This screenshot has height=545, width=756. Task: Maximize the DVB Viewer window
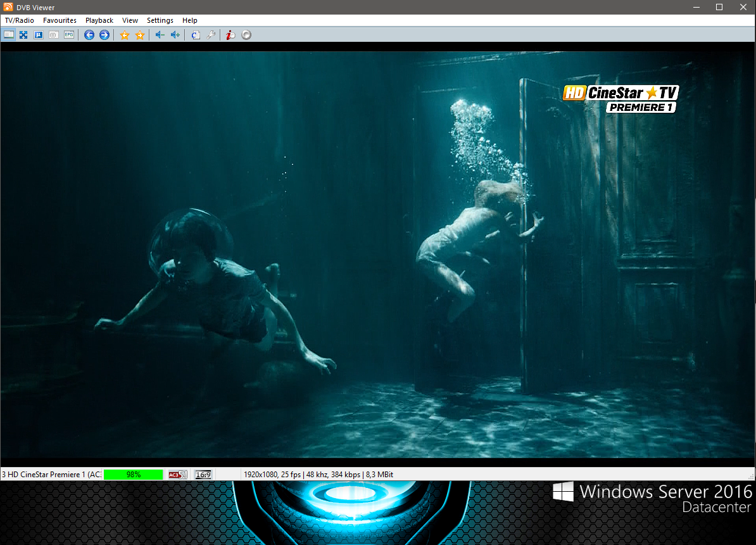point(719,7)
